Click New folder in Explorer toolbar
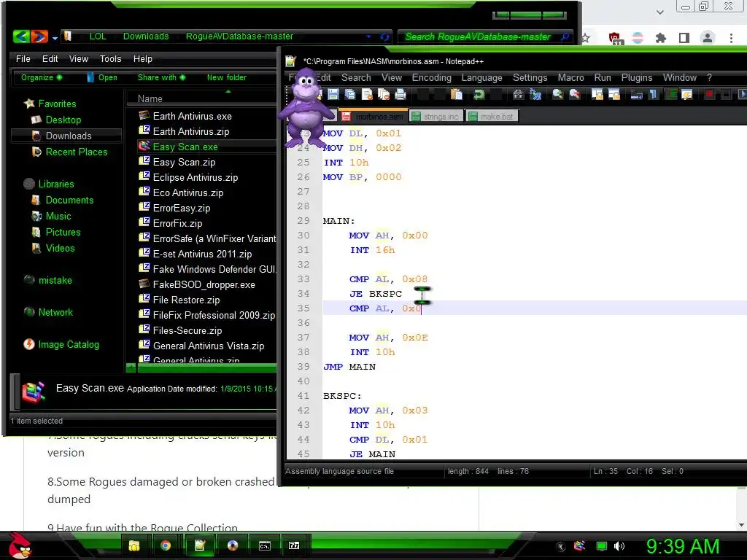Image resolution: width=747 pixels, height=560 pixels. pos(227,77)
